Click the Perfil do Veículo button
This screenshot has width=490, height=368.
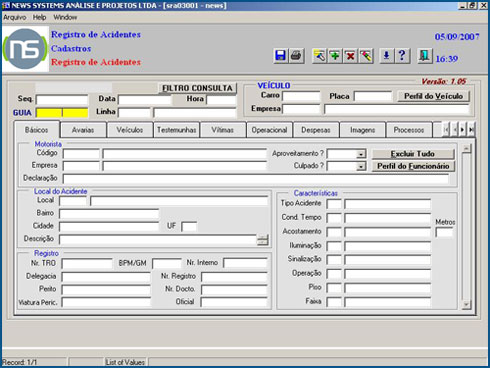433,96
